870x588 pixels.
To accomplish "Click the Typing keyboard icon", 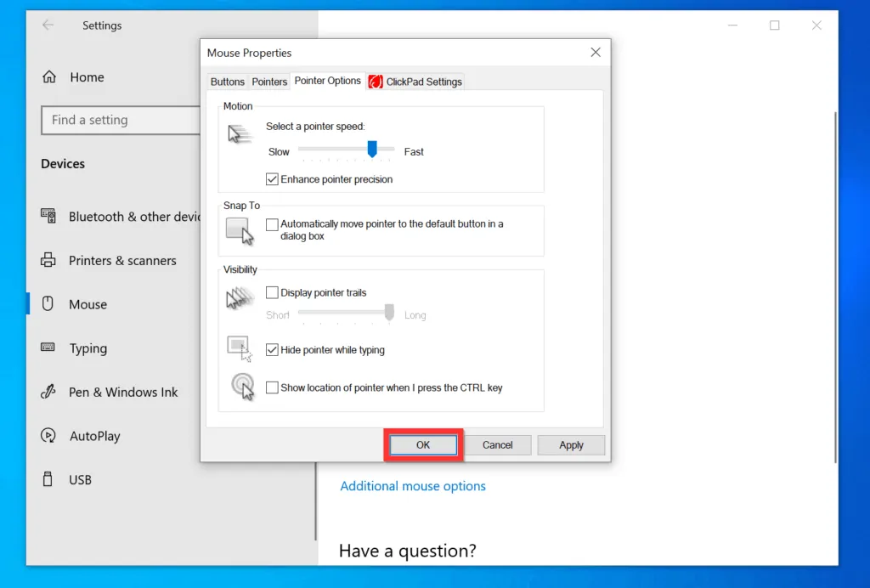I will pyautogui.click(x=48, y=348).
